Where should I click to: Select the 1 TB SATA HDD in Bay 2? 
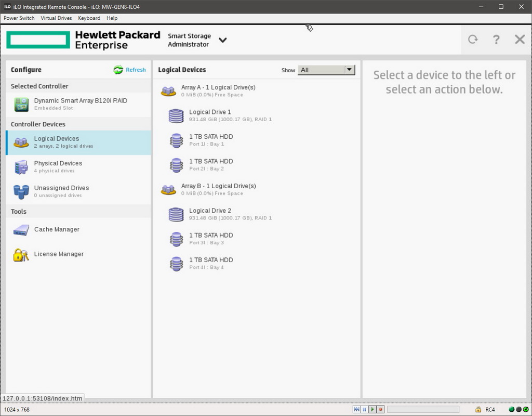(257, 165)
